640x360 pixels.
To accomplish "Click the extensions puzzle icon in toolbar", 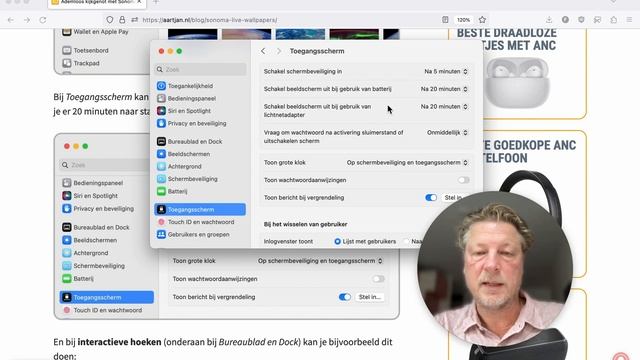I will coord(613,20).
